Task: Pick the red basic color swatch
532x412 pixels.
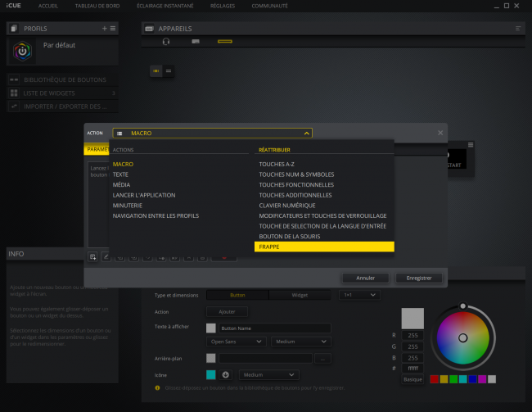Action: (435, 379)
